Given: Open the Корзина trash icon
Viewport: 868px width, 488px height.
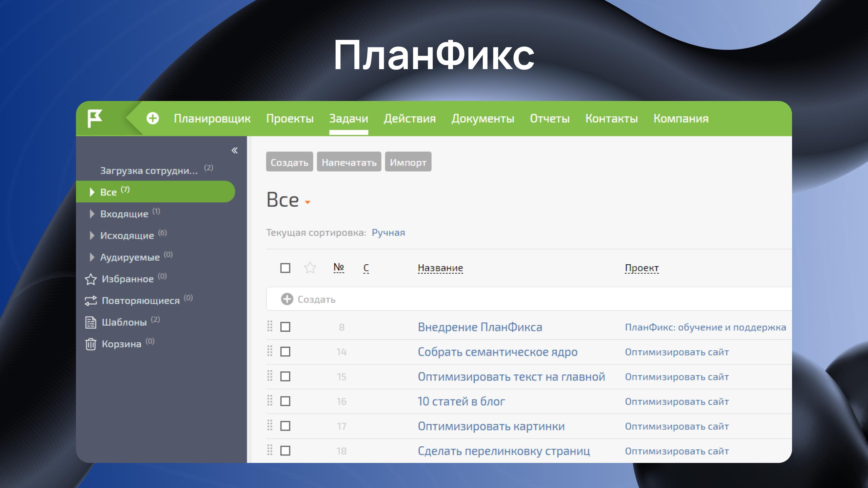Looking at the screenshot, I should click(91, 344).
